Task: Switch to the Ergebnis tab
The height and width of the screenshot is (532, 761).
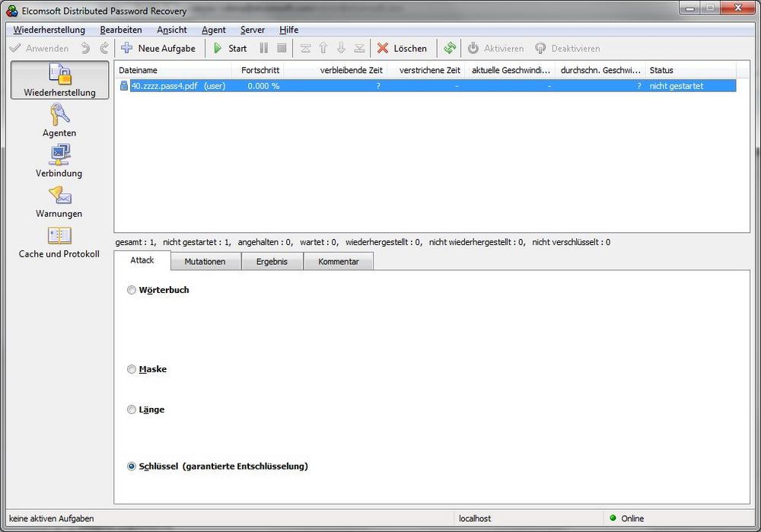Action: pos(272,262)
